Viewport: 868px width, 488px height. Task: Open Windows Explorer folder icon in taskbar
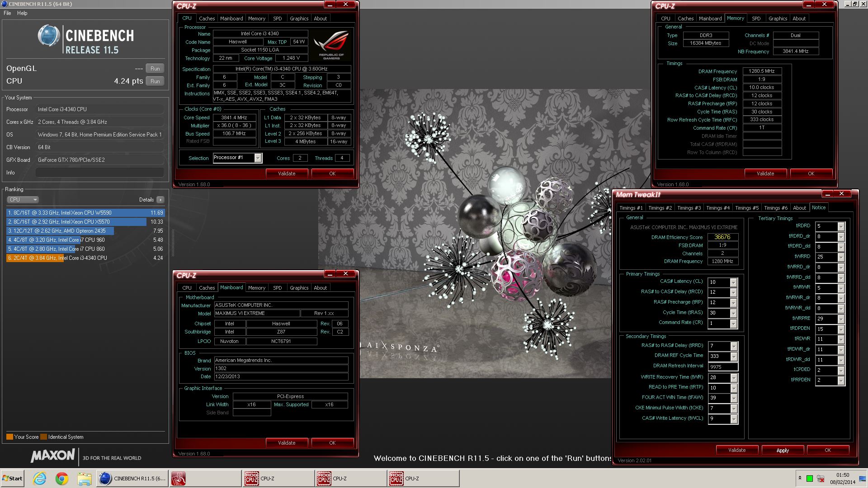tap(84, 479)
